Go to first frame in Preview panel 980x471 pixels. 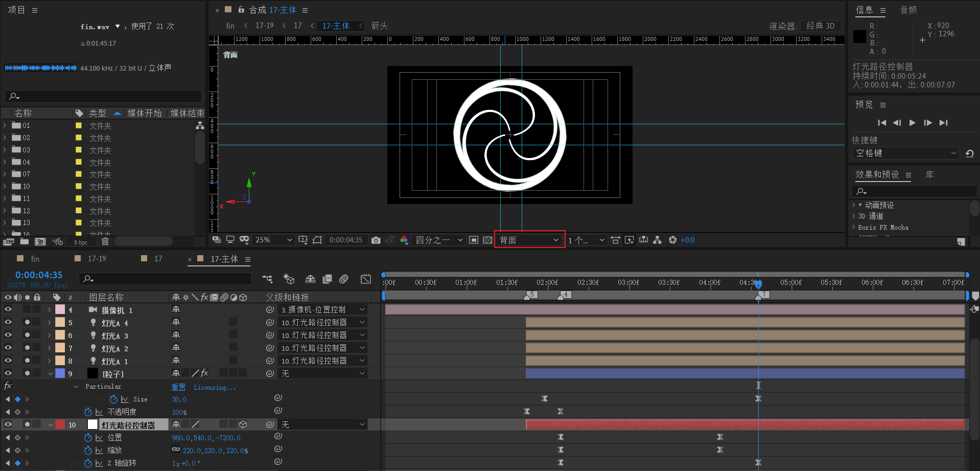click(x=882, y=123)
